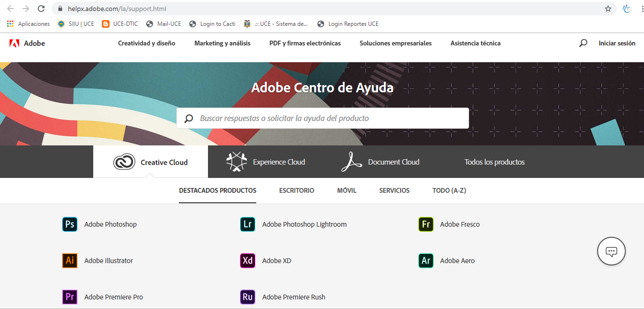Image resolution: width=644 pixels, height=309 pixels.
Task: Click the Adobe Illustrator Ai icon
Action: 70,261
